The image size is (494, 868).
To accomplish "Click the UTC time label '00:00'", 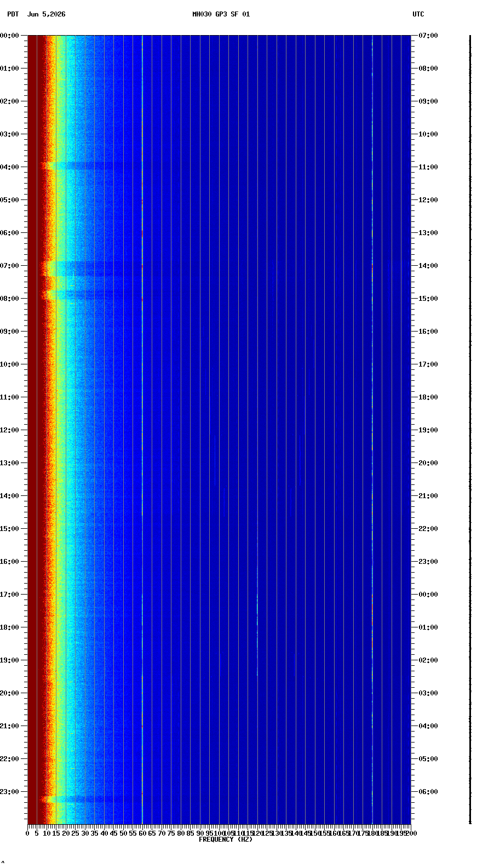I will coord(428,595).
